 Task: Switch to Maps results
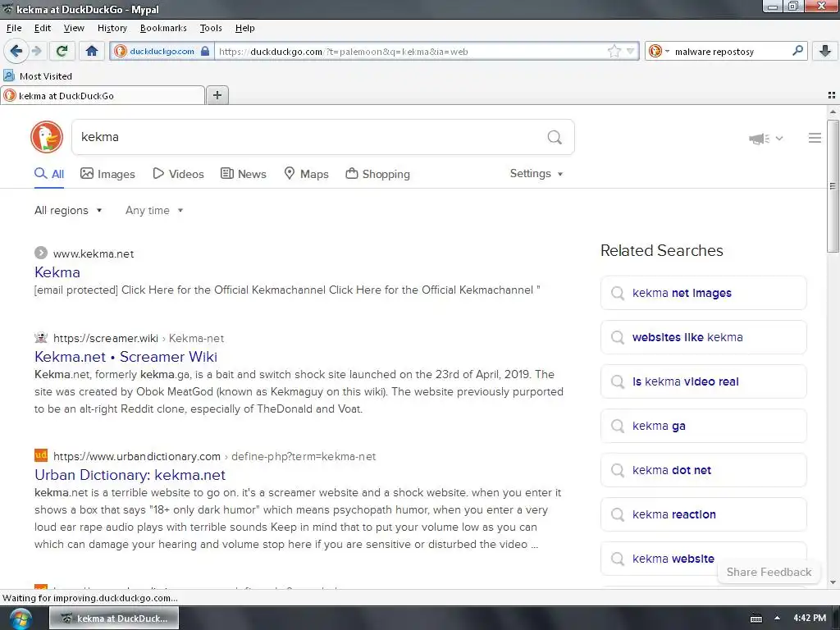point(306,174)
